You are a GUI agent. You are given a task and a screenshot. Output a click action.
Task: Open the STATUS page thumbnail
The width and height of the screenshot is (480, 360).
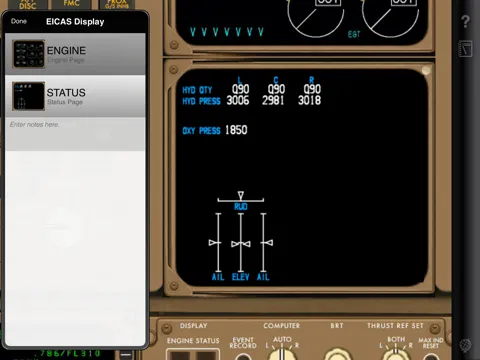click(29, 96)
